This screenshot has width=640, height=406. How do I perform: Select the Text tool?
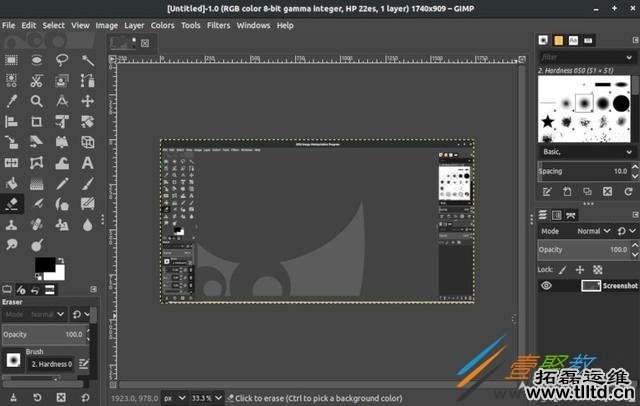coord(88,163)
